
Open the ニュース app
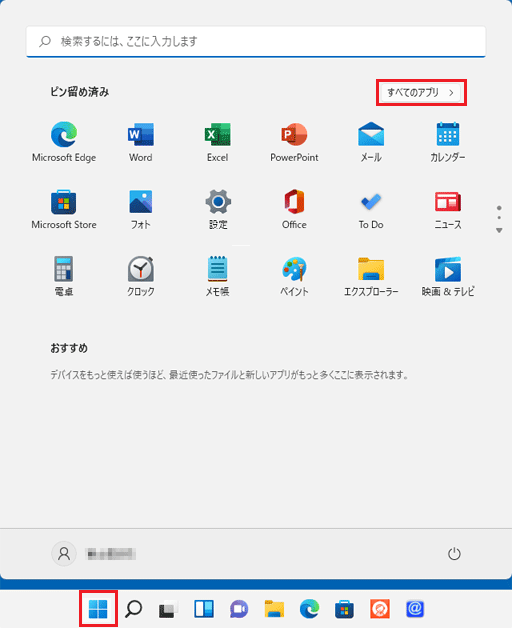pyautogui.click(x=448, y=209)
